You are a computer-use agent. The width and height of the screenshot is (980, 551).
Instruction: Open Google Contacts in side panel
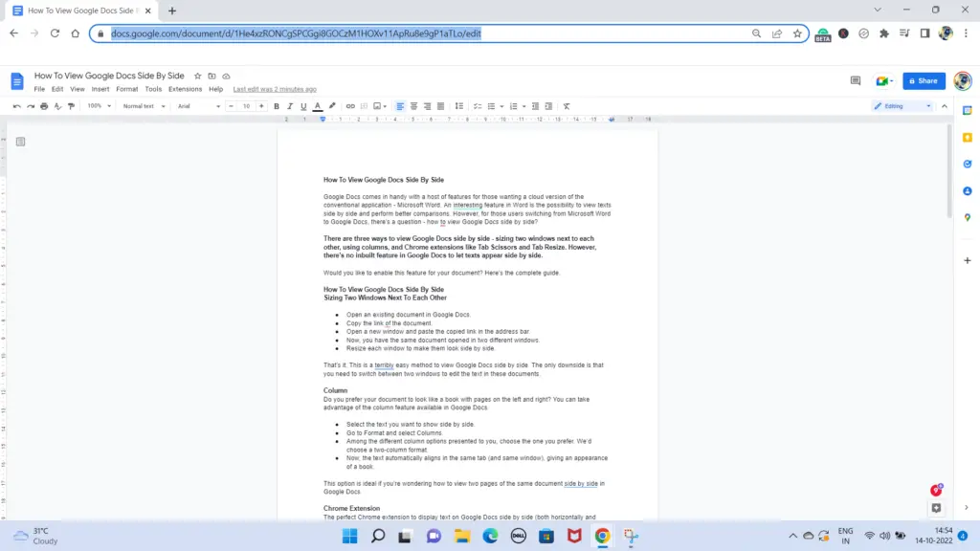[968, 191]
